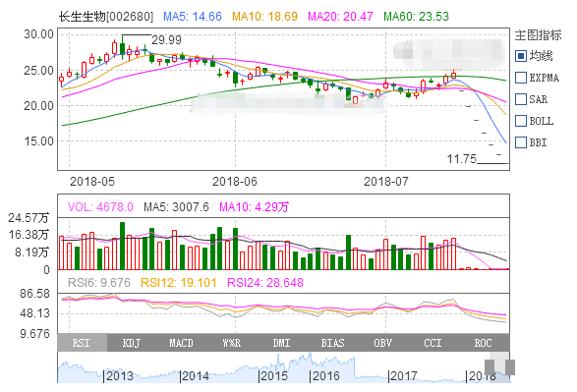Enable the SAR indicator checkbox
The image size is (577, 392).
click(x=521, y=99)
